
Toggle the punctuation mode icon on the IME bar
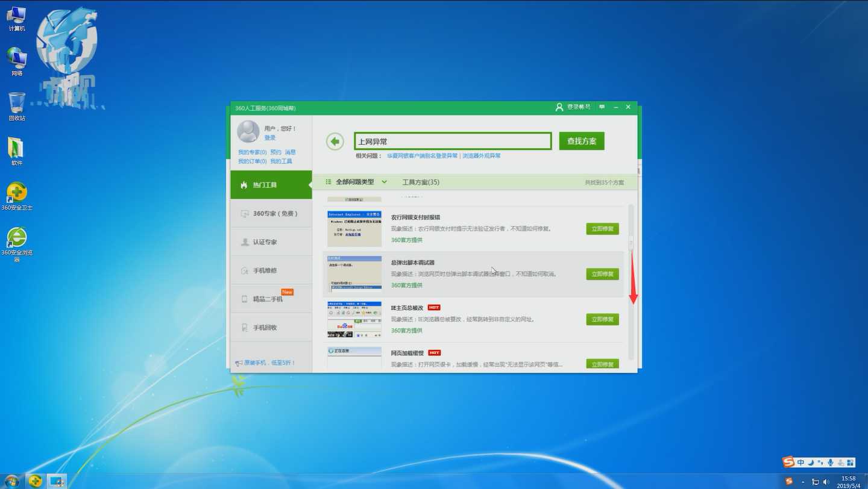(x=820, y=463)
